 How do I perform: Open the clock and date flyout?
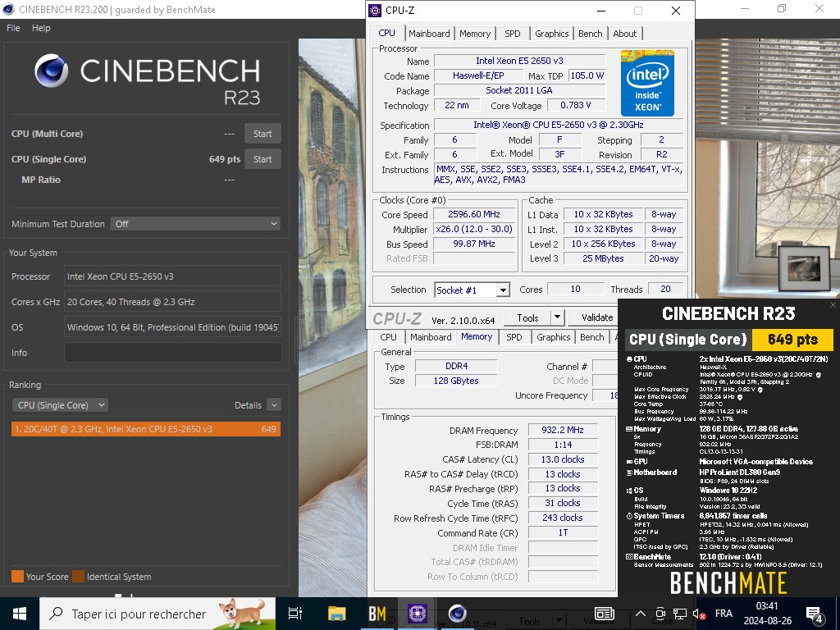click(767, 614)
